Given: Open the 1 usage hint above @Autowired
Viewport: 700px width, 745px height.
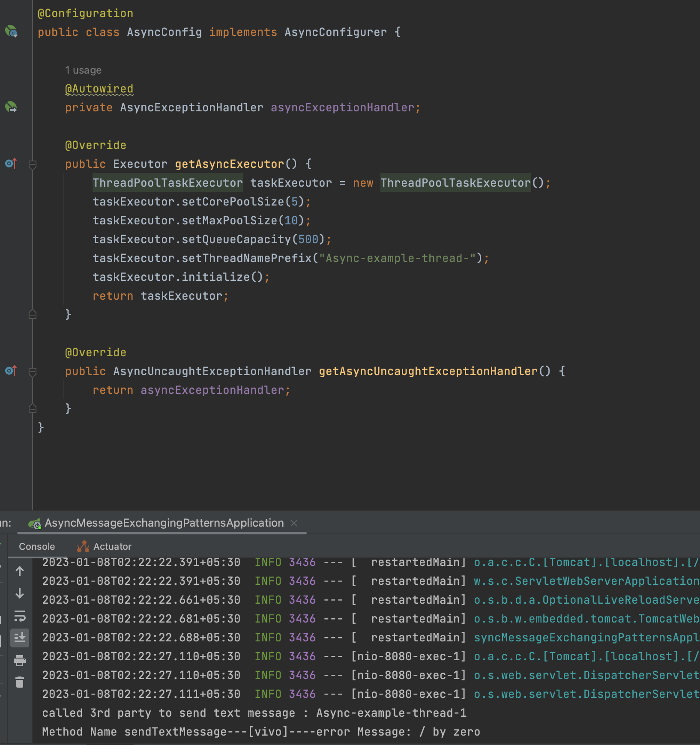Looking at the screenshot, I should [x=83, y=70].
